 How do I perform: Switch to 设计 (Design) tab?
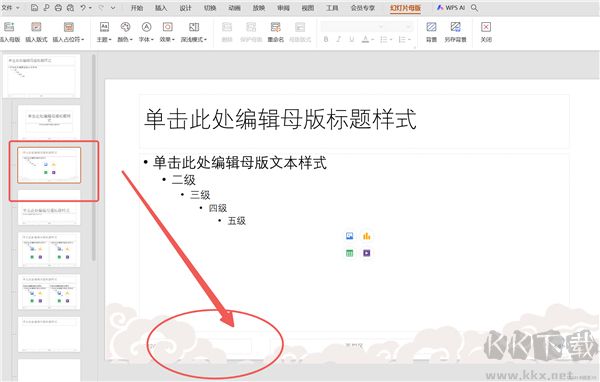point(186,8)
